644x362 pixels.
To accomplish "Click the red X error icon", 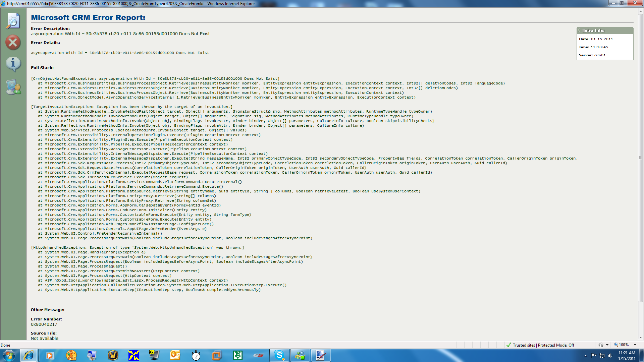I will 13,43.
